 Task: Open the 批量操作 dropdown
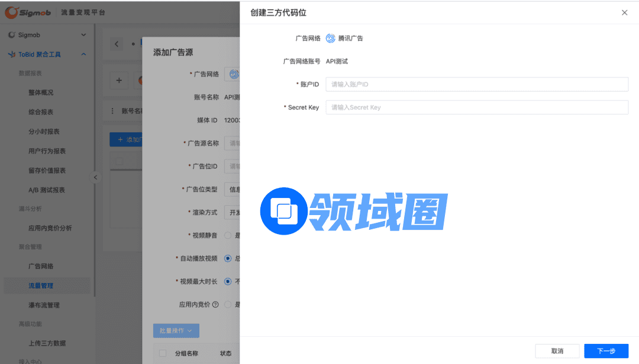click(x=176, y=330)
